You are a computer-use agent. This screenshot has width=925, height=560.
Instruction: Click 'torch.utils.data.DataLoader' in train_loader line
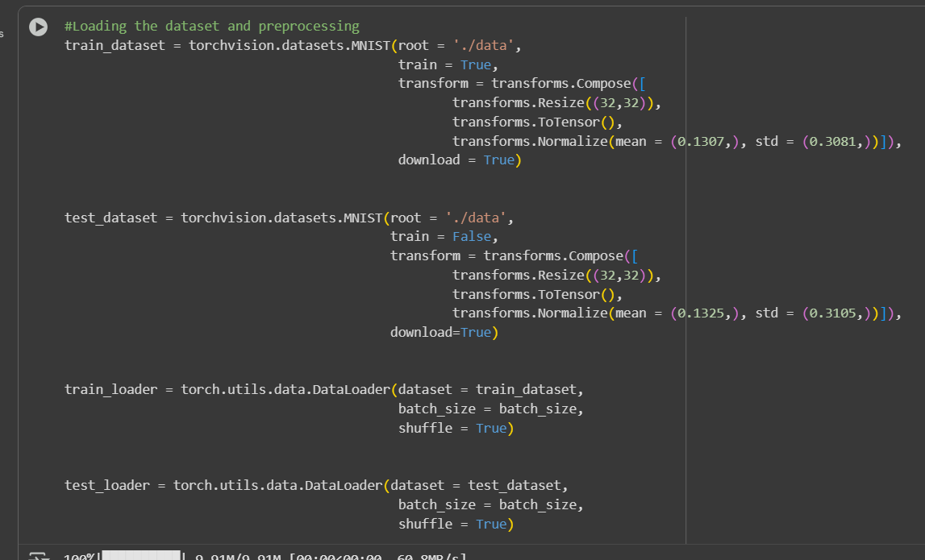pos(285,390)
